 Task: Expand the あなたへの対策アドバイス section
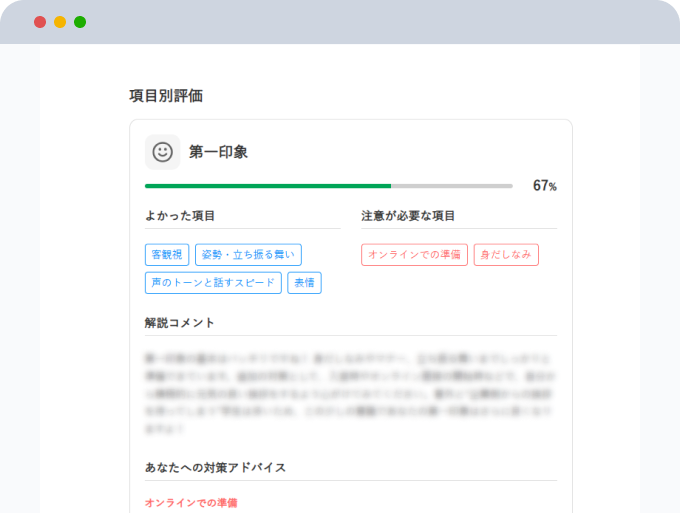point(215,467)
